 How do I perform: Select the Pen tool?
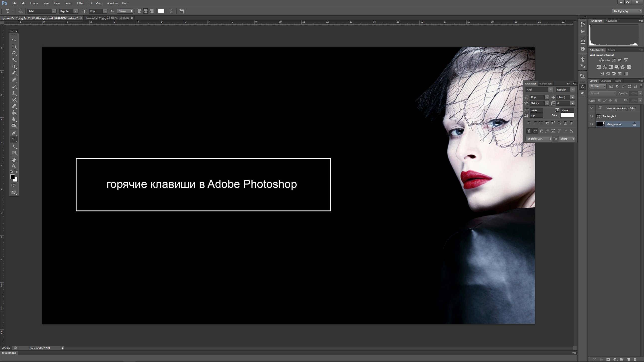click(14, 133)
